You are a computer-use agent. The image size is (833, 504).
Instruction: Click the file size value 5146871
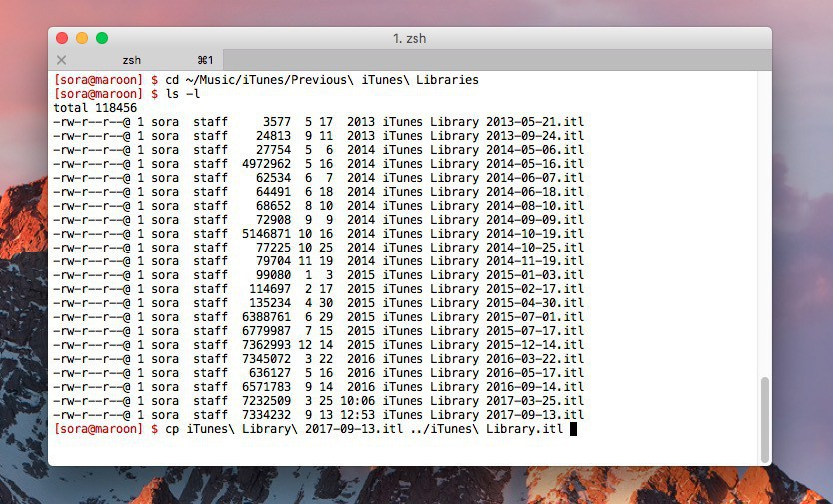266,234
